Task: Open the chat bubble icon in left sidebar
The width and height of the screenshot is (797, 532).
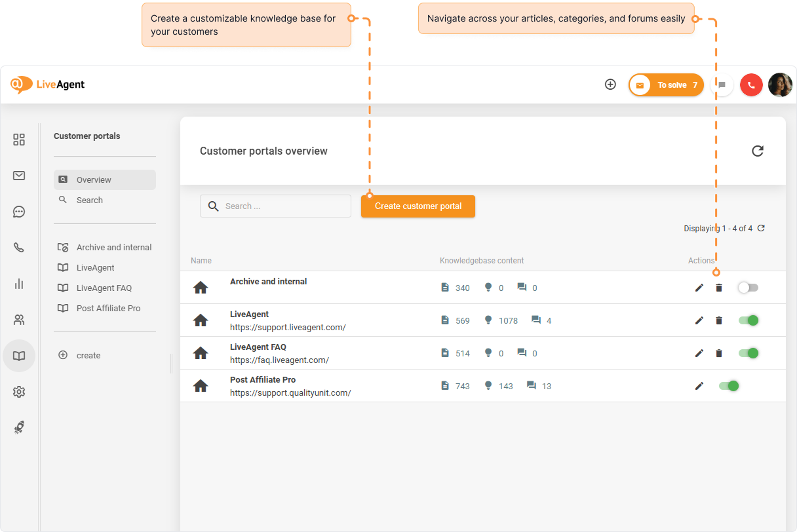Action: pyautogui.click(x=19, y=212)
